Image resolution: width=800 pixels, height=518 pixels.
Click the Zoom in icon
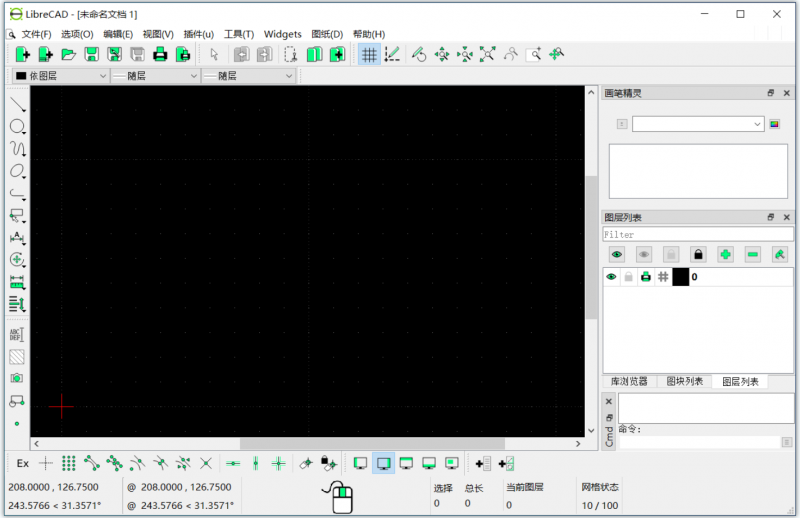coord(442,55)
